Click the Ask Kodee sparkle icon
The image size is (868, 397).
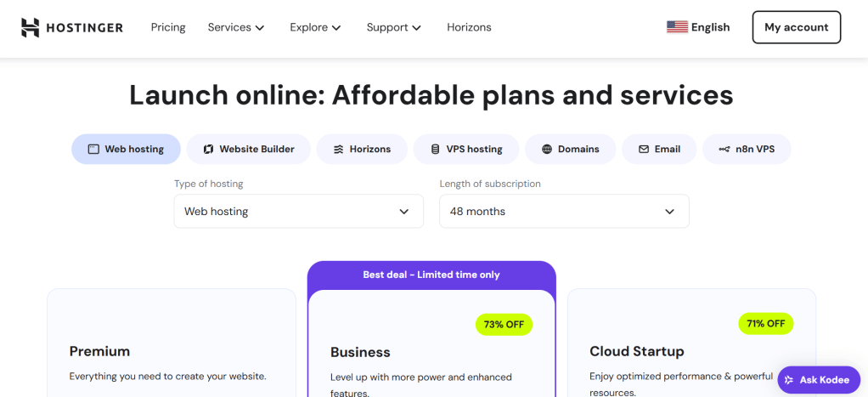(x=789, y=380)
